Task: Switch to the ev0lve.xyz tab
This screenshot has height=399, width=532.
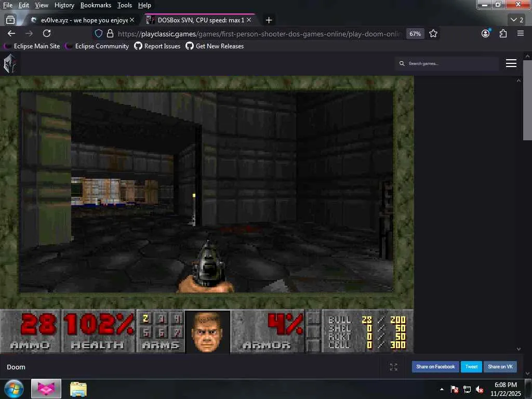Action: point(82,20)
